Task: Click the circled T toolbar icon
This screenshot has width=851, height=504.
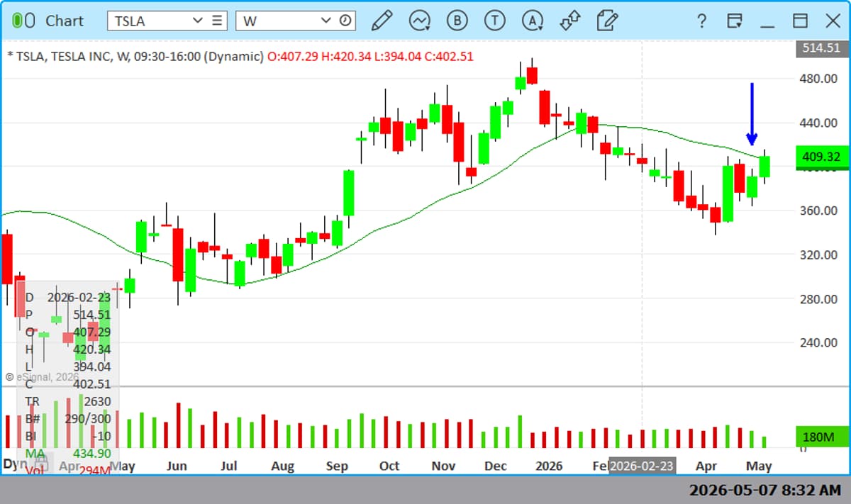Action: 494,21
